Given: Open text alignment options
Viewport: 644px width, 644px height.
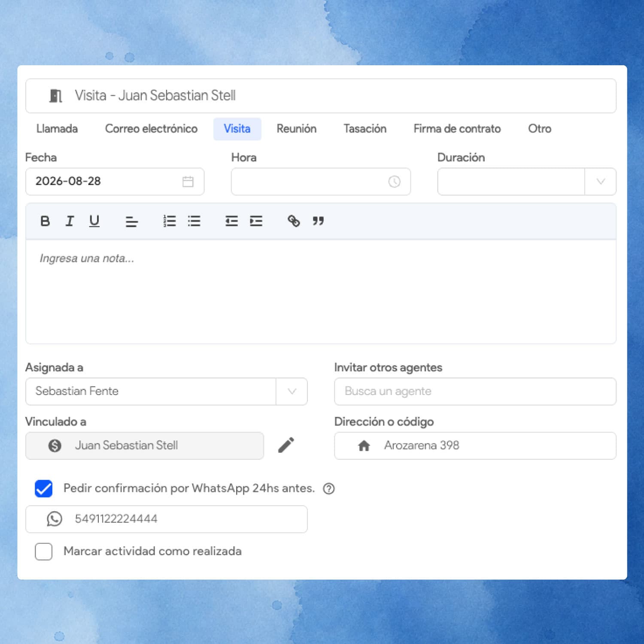Looking at the screenshot, I should coord(131,222).
